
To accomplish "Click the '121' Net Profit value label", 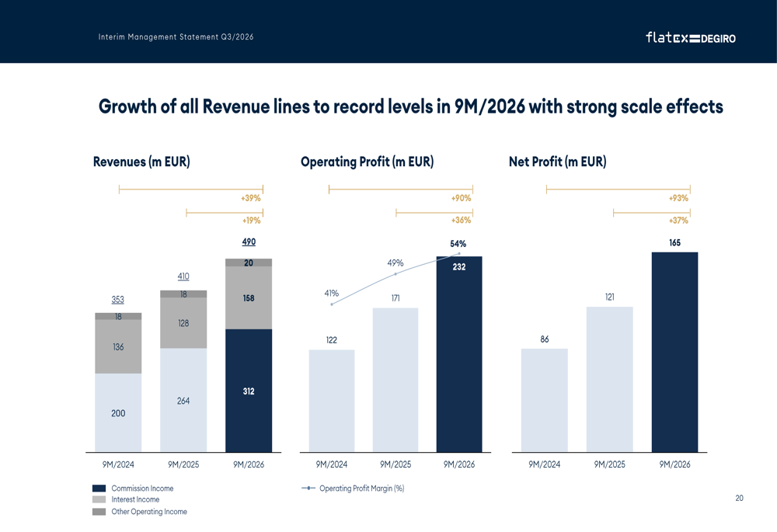I will pos(609,297).
